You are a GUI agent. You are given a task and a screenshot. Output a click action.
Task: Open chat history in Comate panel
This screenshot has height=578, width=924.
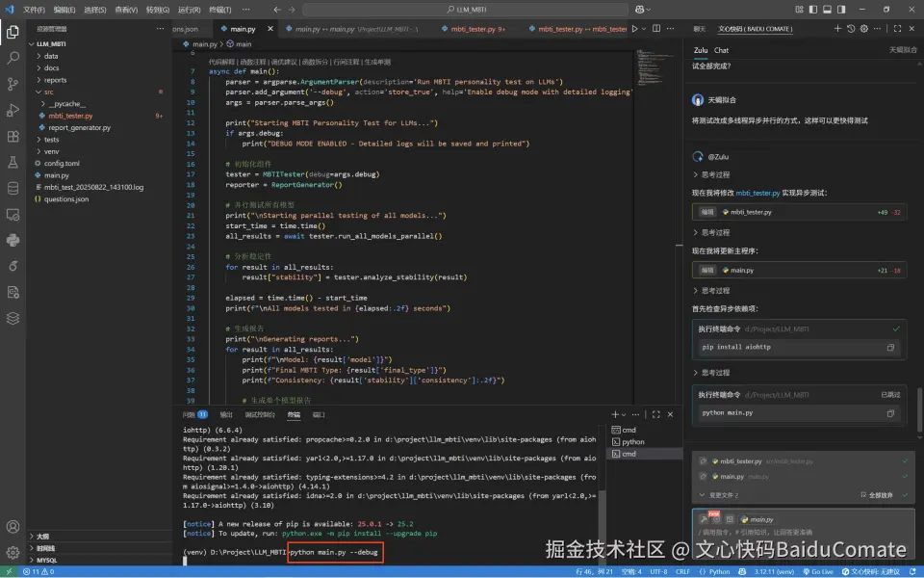[850, 29]
